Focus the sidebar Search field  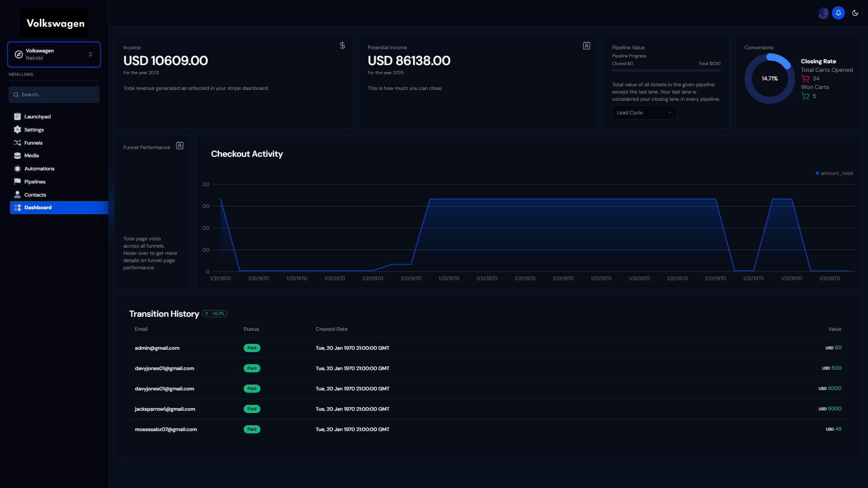[x=54, y=95]
